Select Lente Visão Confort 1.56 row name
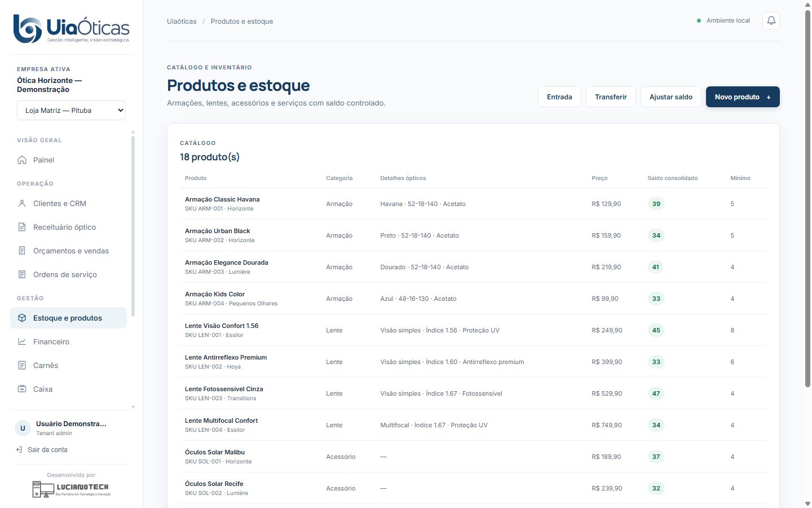This screenshot has height=508, width=812. 222,326
